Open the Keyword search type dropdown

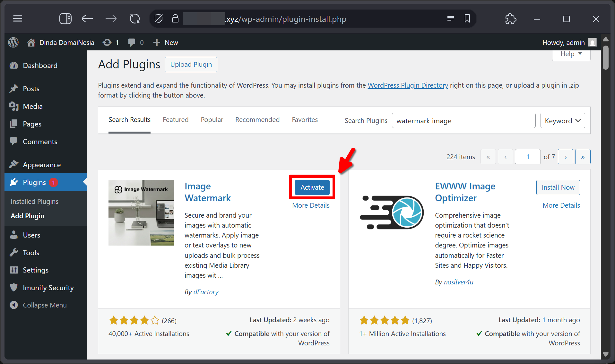(563, 120)
